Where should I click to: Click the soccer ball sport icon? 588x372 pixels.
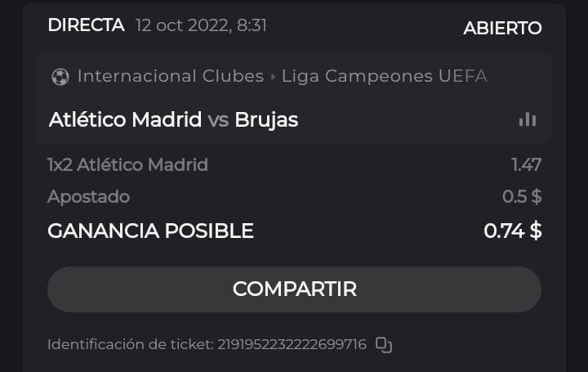60,77
